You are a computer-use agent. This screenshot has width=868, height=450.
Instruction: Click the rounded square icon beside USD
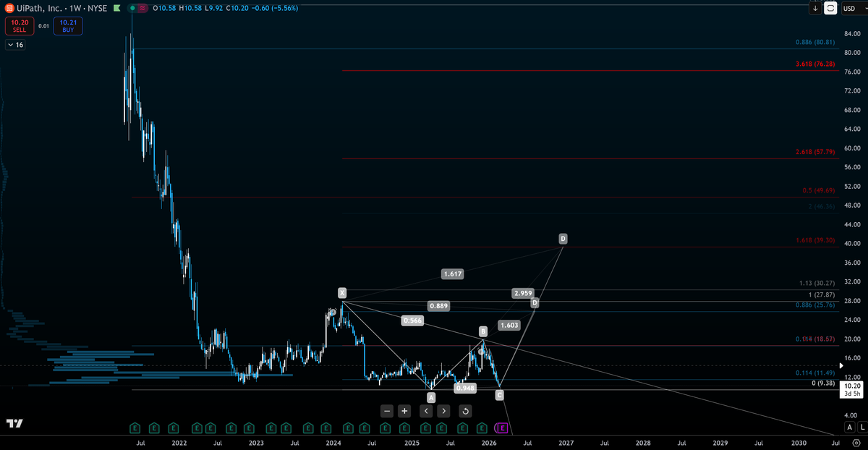pos(830,8)
